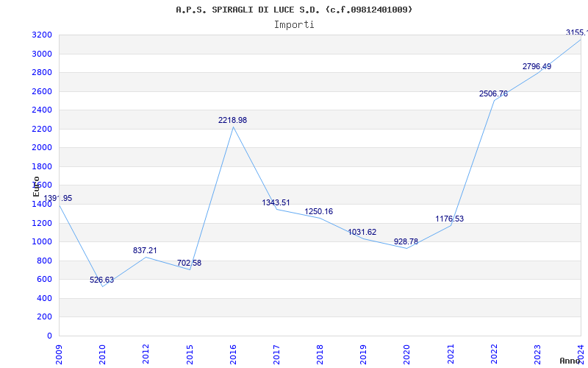Select the data label 2506.76
The image size is (588, 368).
[x=493, y=93]
